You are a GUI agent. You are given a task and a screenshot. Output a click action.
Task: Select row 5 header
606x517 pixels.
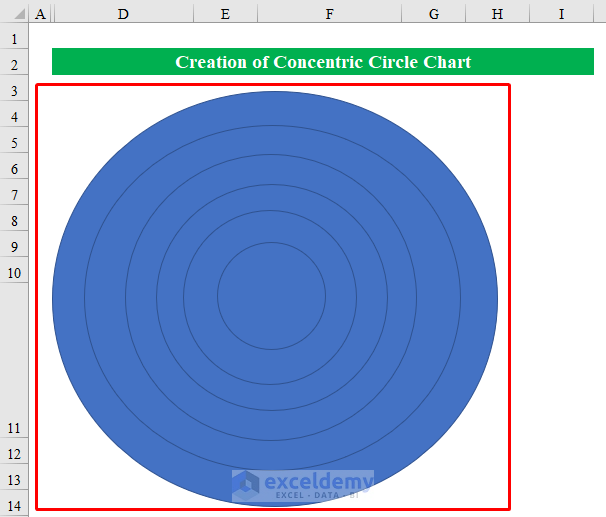pyautogui.click(x=14, y=140)
